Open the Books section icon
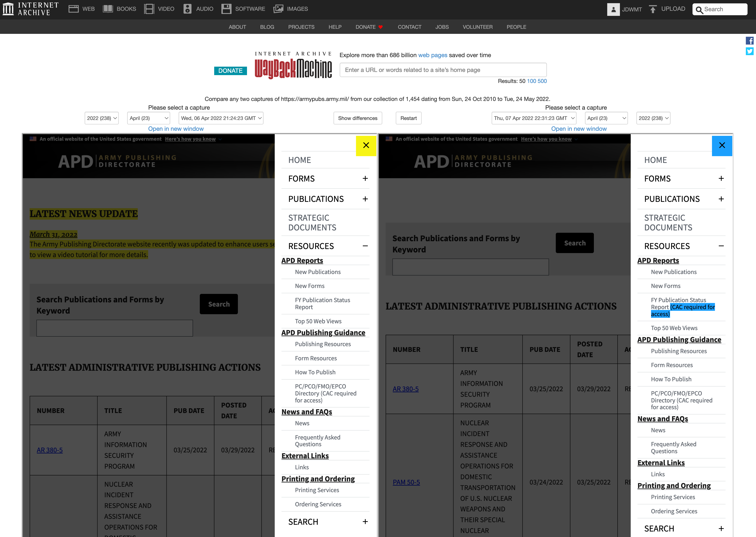The width and height of the screenshot is (756, 537). (x=108, y=9)
